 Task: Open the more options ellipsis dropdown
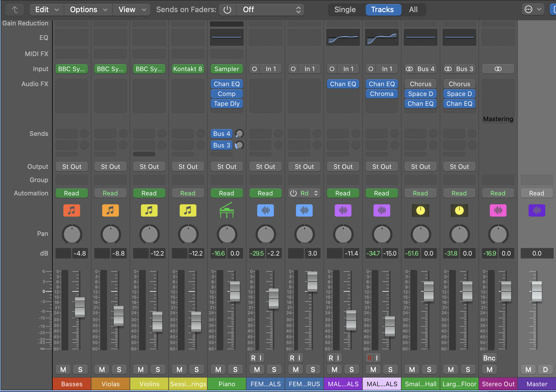(x=533, y=10)
